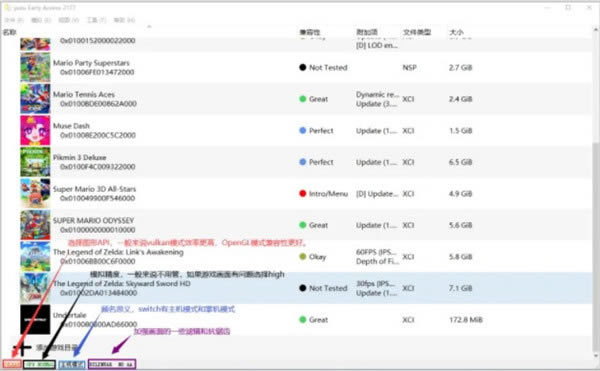600x371 pixels.
Task: Select the Super Mario Odyssey cover icon
Action: [x=35, y=225]
